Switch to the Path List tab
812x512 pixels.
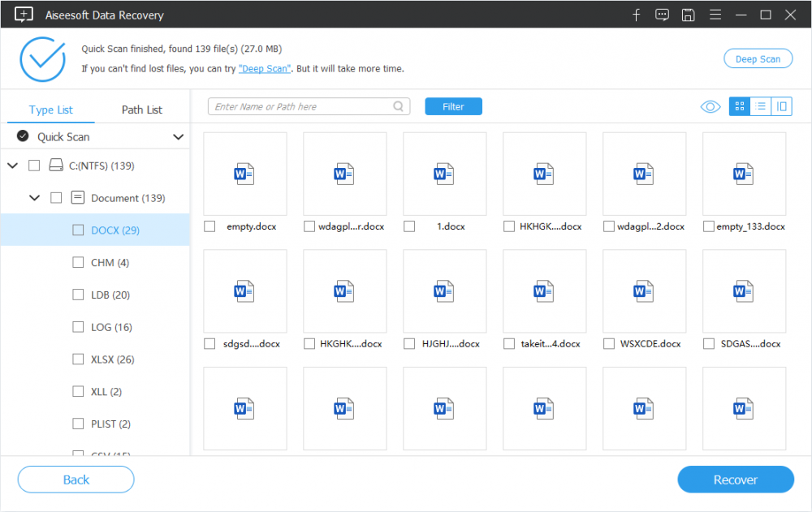142,110
